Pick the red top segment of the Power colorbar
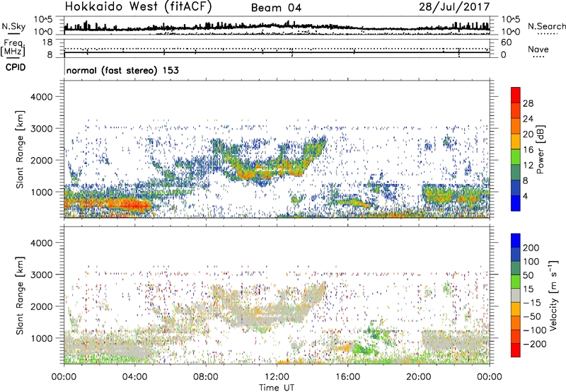This screenshot has height=392, width=566. (516, 95)
